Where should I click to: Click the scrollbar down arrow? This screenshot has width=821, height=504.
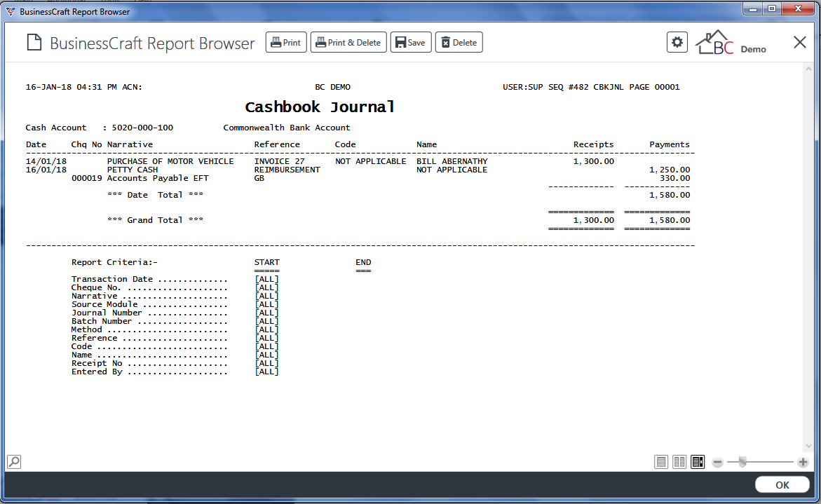(808, 446)
